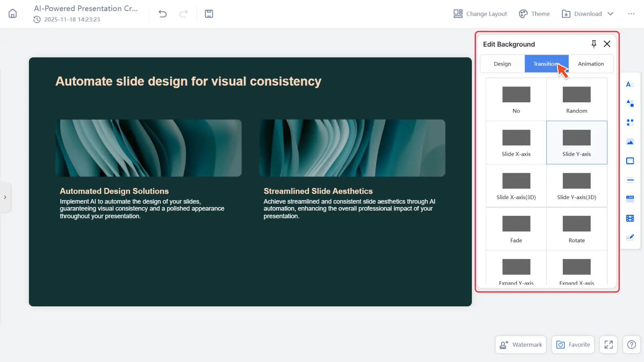Open Change Layout
This screenshot has height=362, width=644.
(x=480, y=14)
